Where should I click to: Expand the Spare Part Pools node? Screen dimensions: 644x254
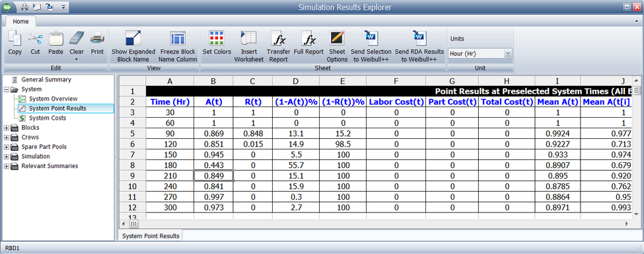(6, 147)
